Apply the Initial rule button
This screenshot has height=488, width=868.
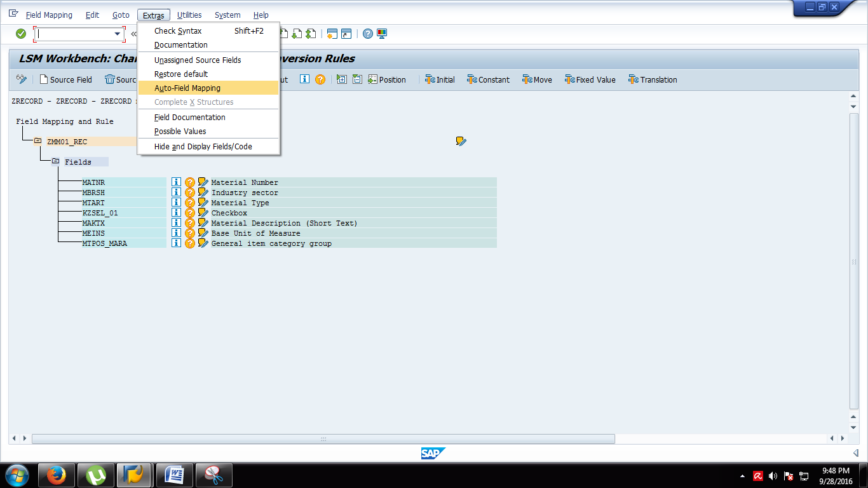440,79
